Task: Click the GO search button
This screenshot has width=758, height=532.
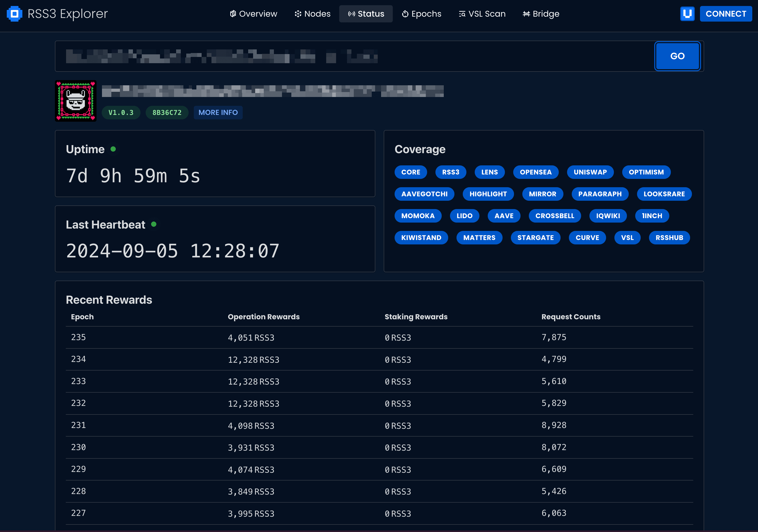Action: coord(677,56)
